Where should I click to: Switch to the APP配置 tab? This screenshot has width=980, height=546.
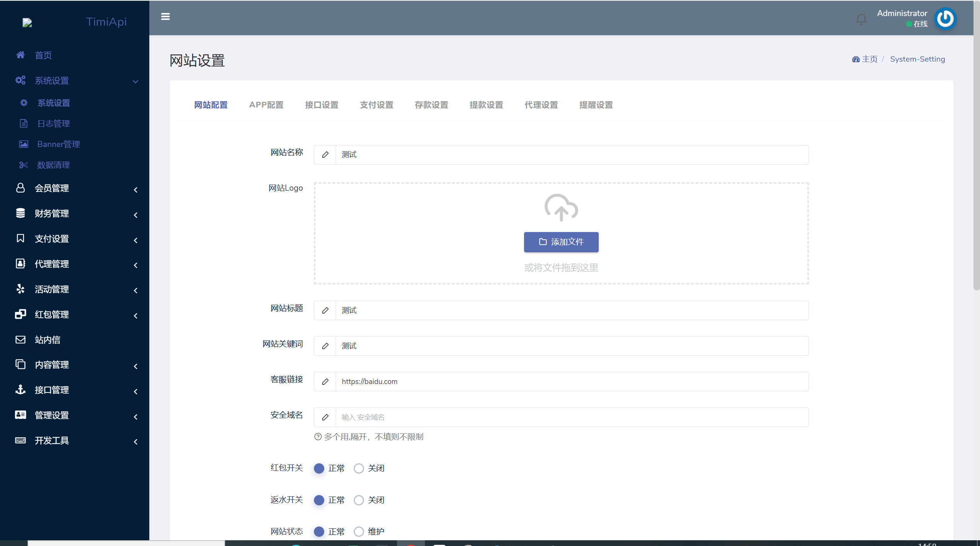click(x=266, y=105)
